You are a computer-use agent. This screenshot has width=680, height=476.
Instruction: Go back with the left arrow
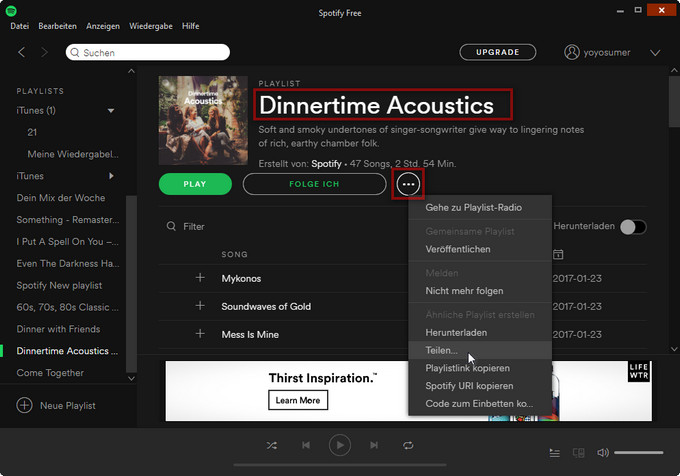click(21, 52)
